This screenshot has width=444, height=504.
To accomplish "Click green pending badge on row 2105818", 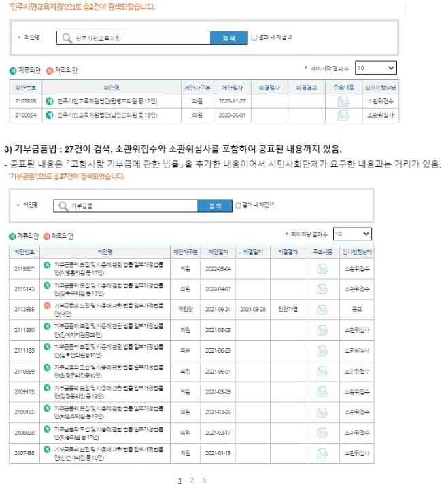I will pos(49,101).
